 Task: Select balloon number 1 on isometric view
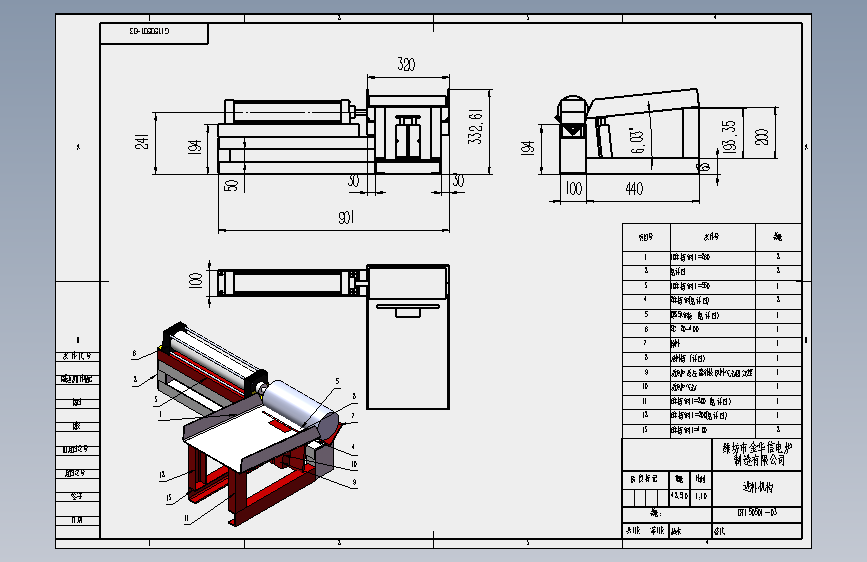(x=160, y=414)
